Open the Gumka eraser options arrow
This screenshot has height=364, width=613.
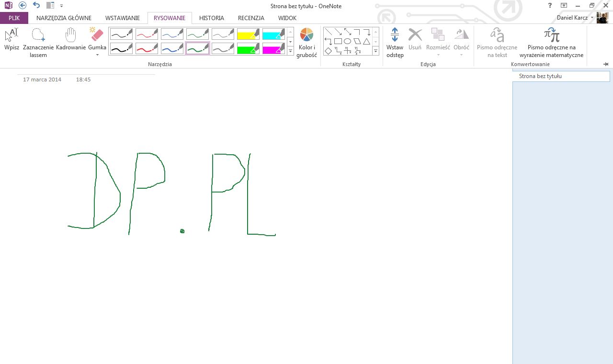pyautogui.click(x=97, y=55)
